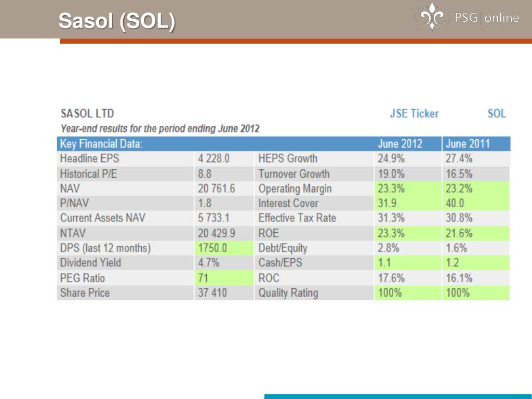Select the NTAV value 20 429.9
This screenshot has height=399, width=532.
coord(217,233)
